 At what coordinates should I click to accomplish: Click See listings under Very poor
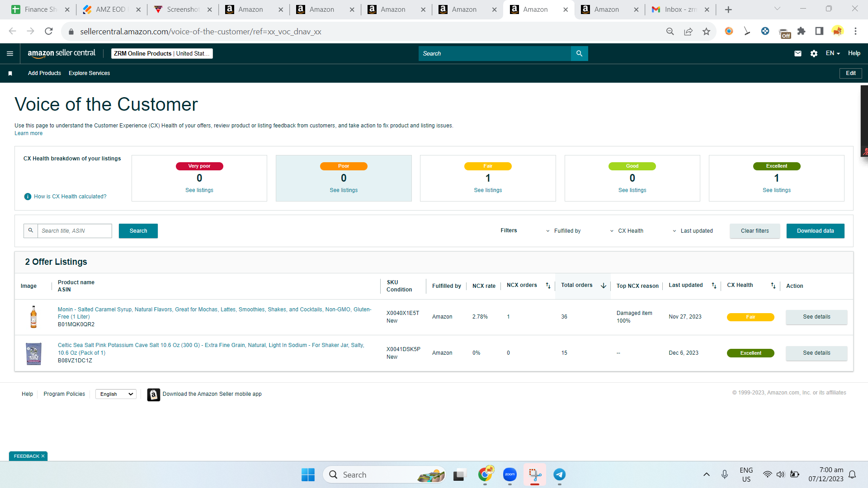click(199, 190)
